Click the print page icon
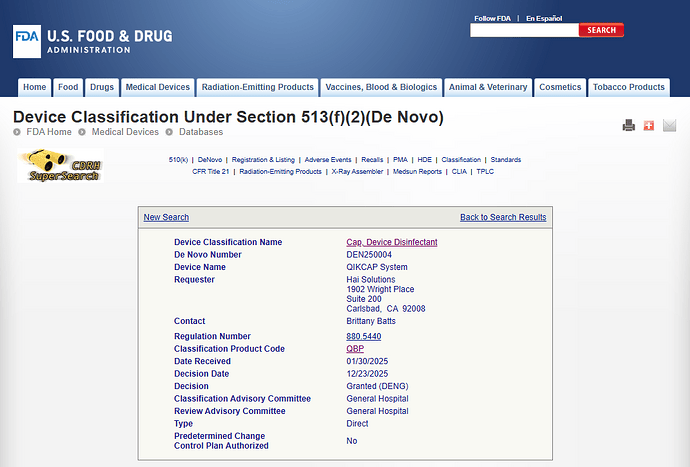The width and height of the screenshot is (690, 467). point(629,125)
